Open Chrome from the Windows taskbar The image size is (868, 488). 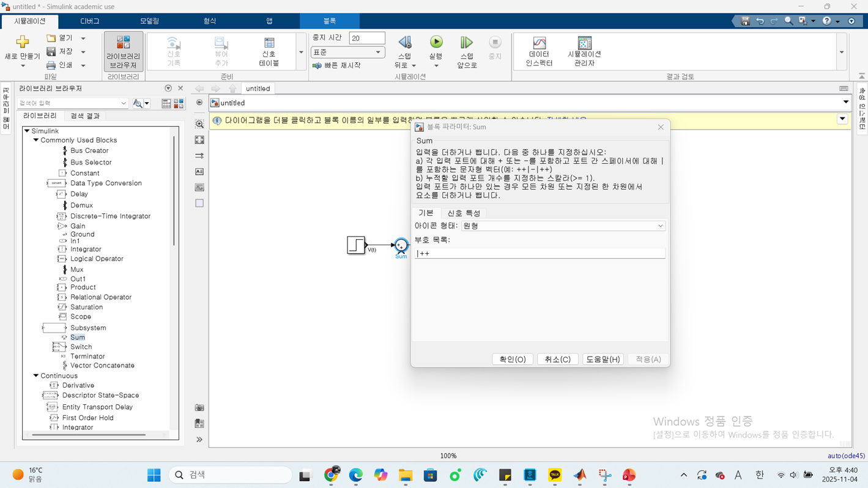point(332,475)
